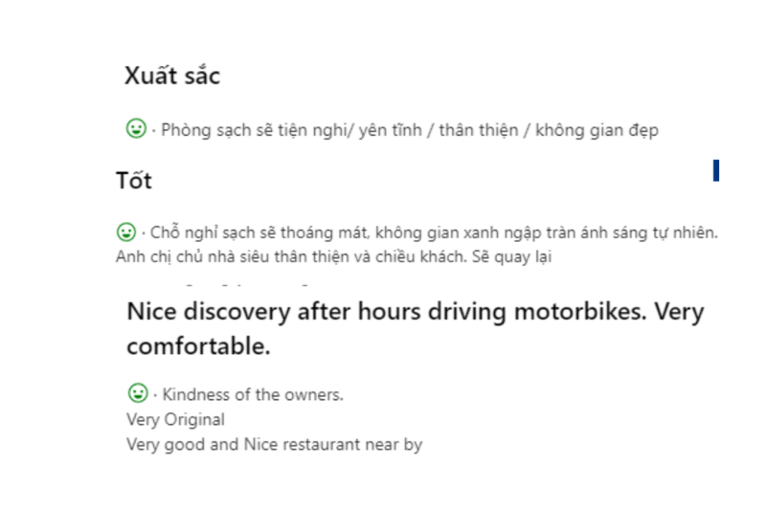Click the "Very comfortable." heading line

click(198, 347)
